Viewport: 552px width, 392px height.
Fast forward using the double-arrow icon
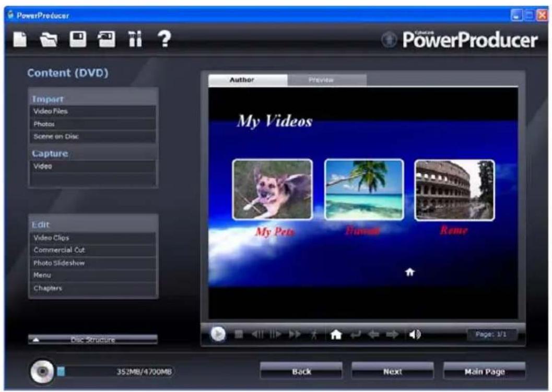(295, 334)
